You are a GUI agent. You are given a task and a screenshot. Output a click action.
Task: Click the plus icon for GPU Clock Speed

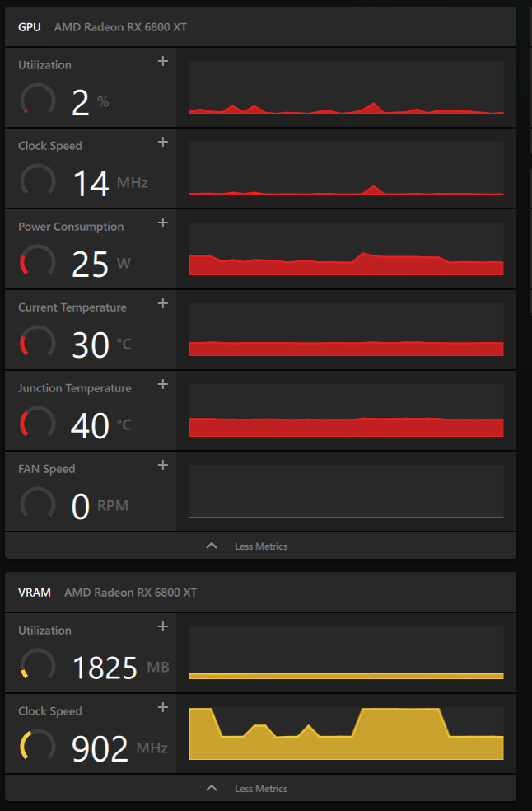coord(163,142)
